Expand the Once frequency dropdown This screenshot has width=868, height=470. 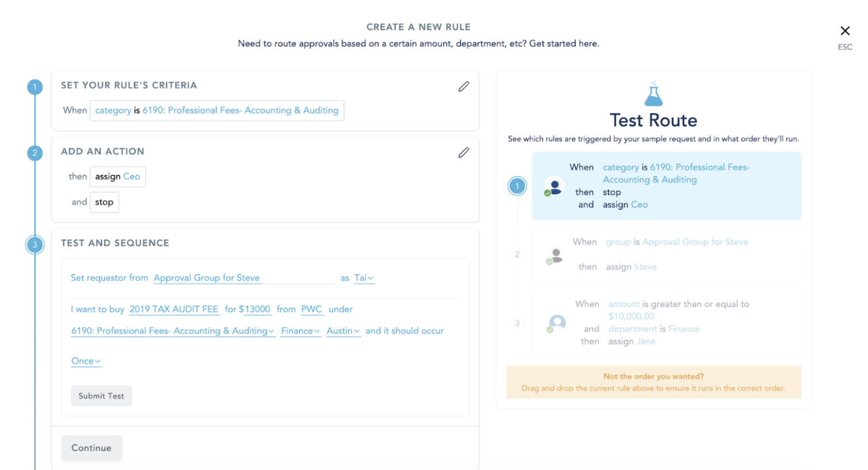click(86, 361)
